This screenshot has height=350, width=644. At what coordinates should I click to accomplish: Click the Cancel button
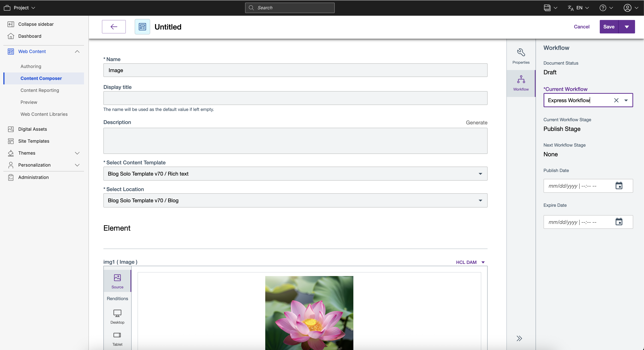(581, 27)
